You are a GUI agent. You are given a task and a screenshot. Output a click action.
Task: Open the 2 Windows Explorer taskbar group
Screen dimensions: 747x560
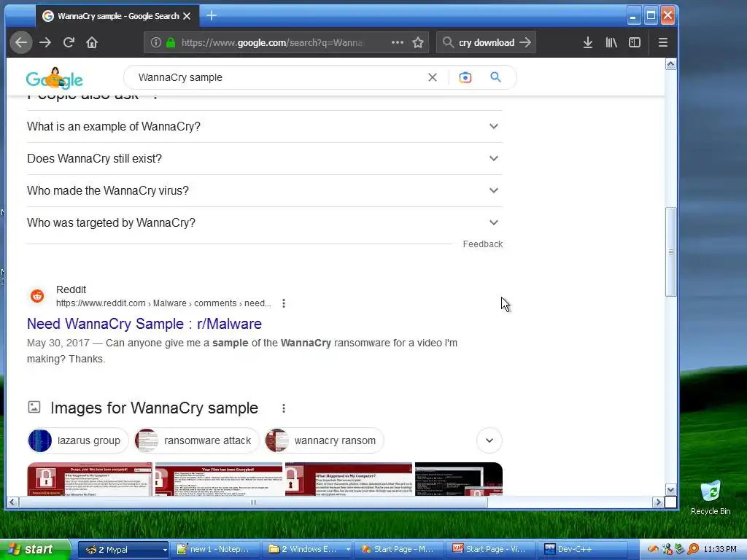click(309, 550)
